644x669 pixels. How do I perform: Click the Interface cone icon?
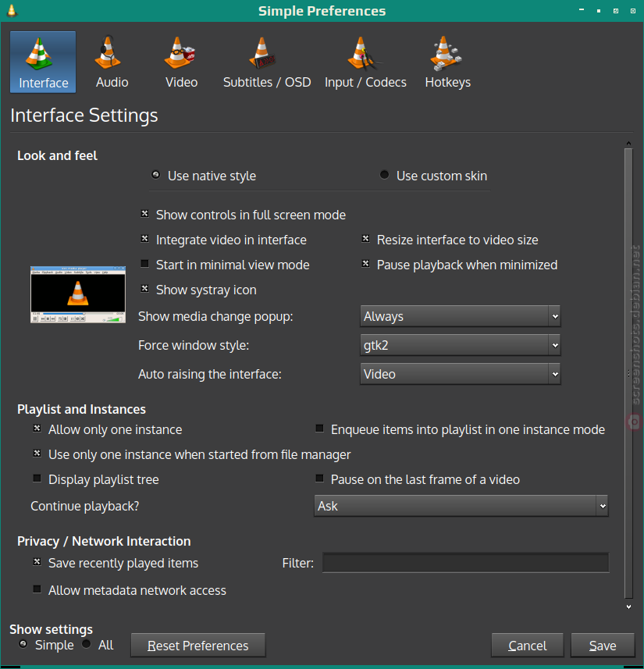coord(39,53)
